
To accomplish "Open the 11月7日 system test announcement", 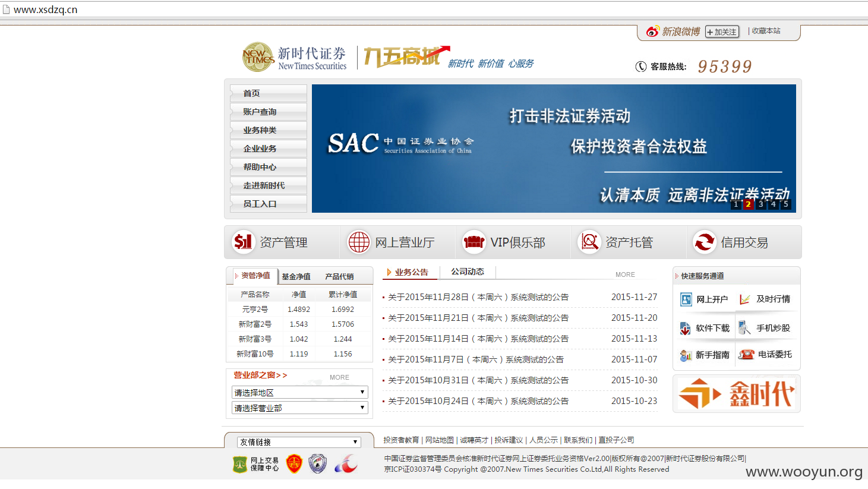I will 476,359.
